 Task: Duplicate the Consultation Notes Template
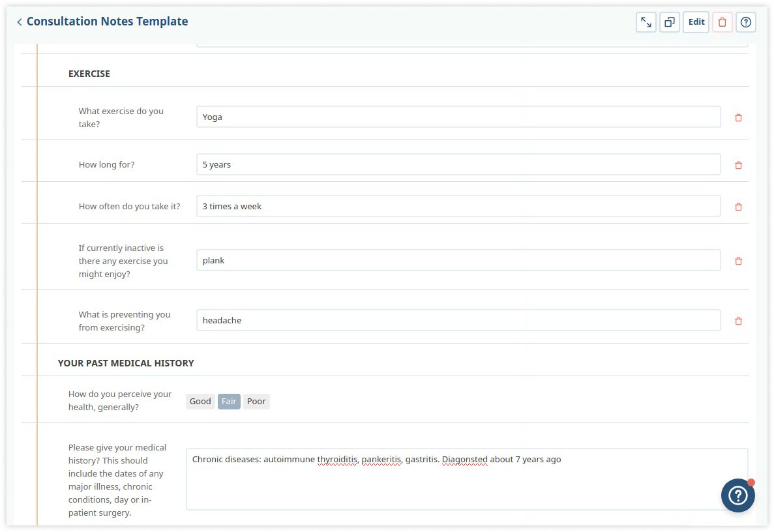[670, 22]
